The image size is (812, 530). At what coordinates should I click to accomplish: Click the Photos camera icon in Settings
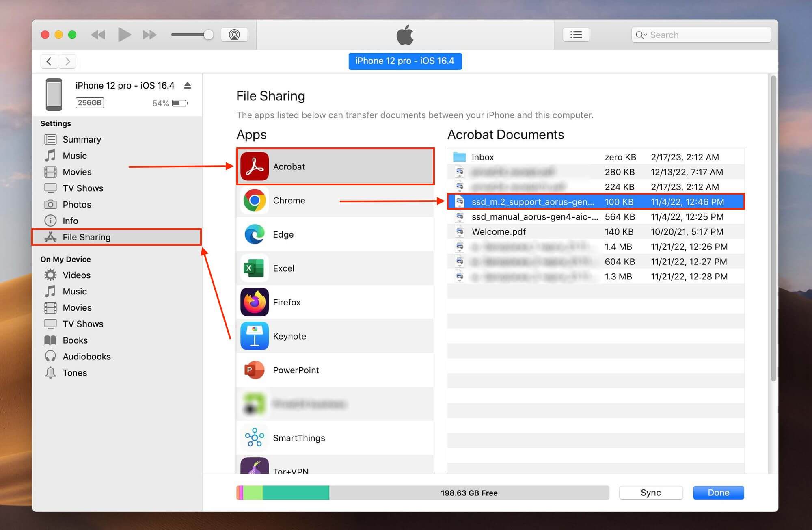pyautogui.click(x=50, y=204)
